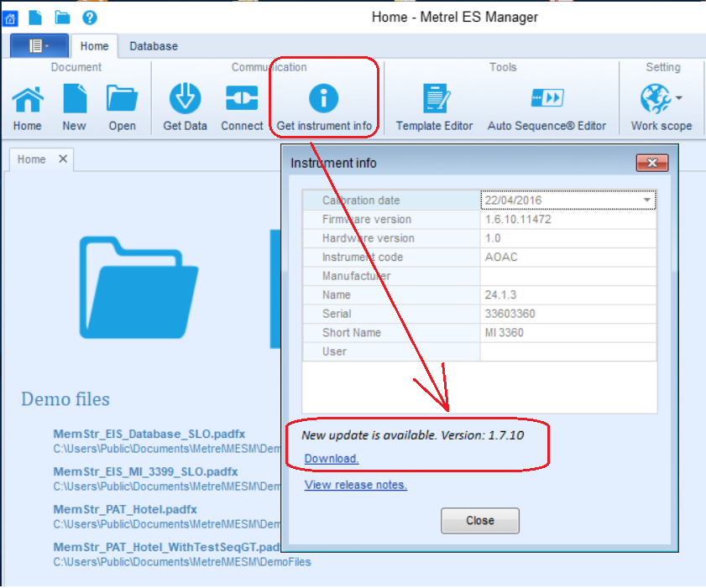Open MemStr_EIS_Database_SLO.padfx demo file

coord(149,434)
